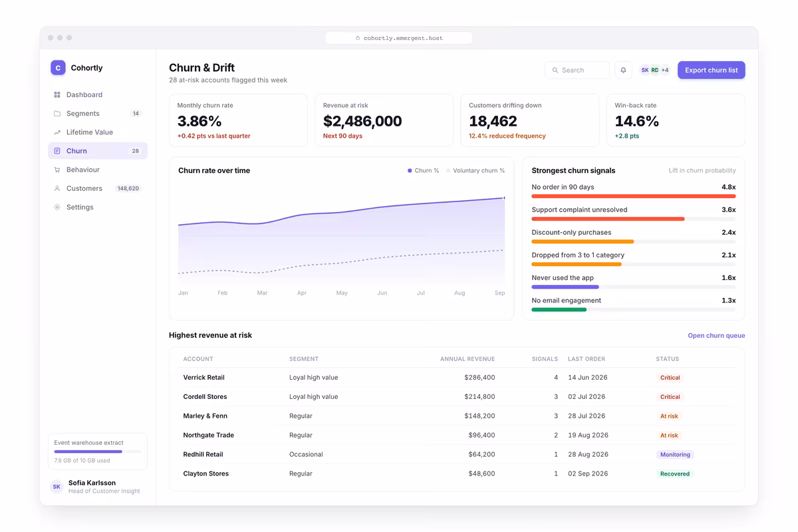Click Sofia Karlsson's SK profile avatar
This screenshot has width=798, height=532.
(x=57, y=487)
